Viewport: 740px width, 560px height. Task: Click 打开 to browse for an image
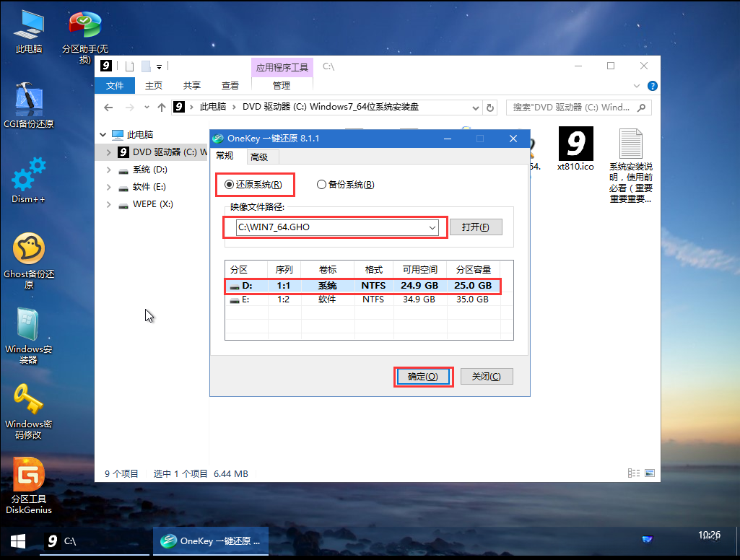pyautogui.click(x=476, y=227)
